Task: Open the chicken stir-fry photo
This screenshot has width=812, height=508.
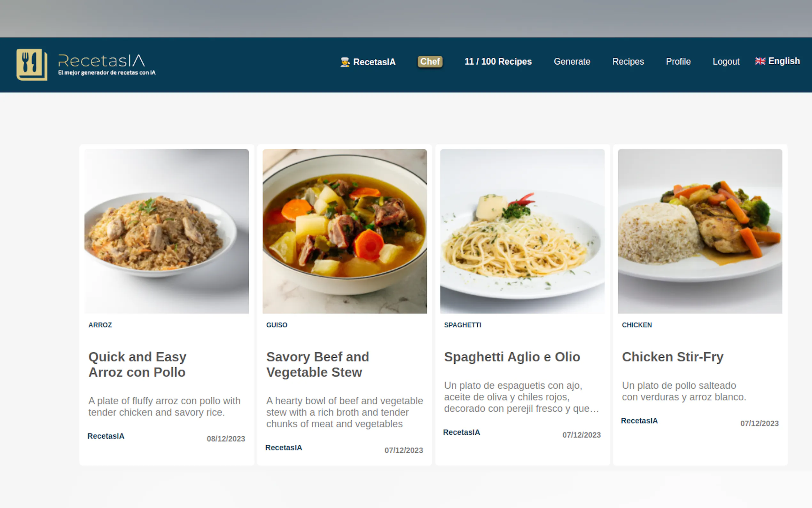Action: coord(700,231)
